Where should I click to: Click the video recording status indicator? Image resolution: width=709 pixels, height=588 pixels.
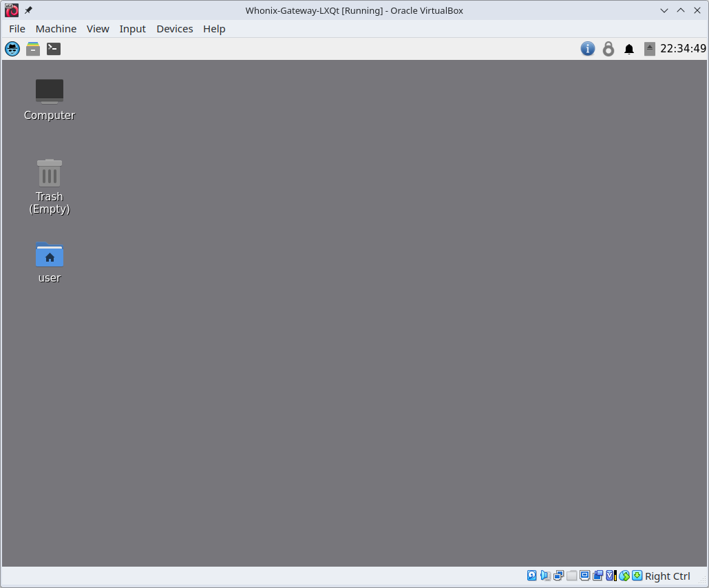610,576
